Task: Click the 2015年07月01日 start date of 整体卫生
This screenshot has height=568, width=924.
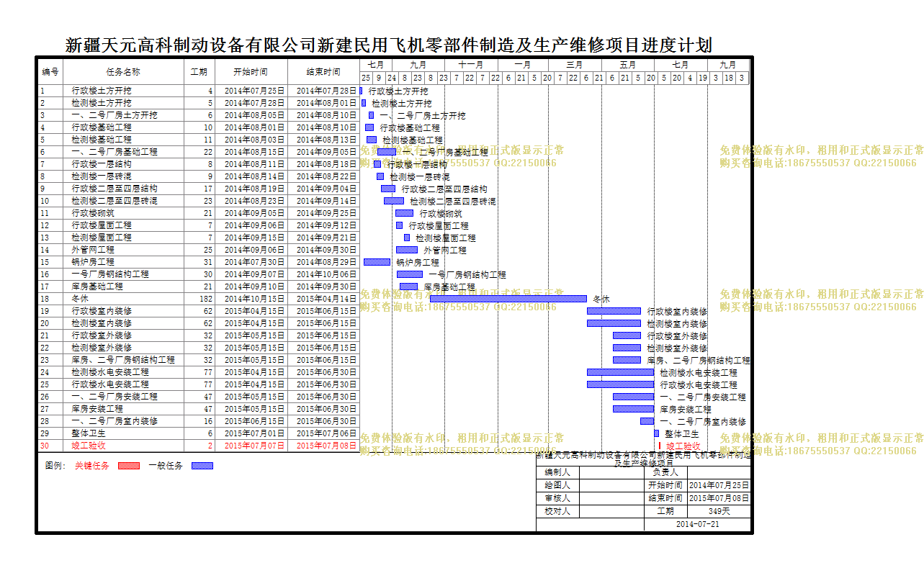Action: [251, 433]
